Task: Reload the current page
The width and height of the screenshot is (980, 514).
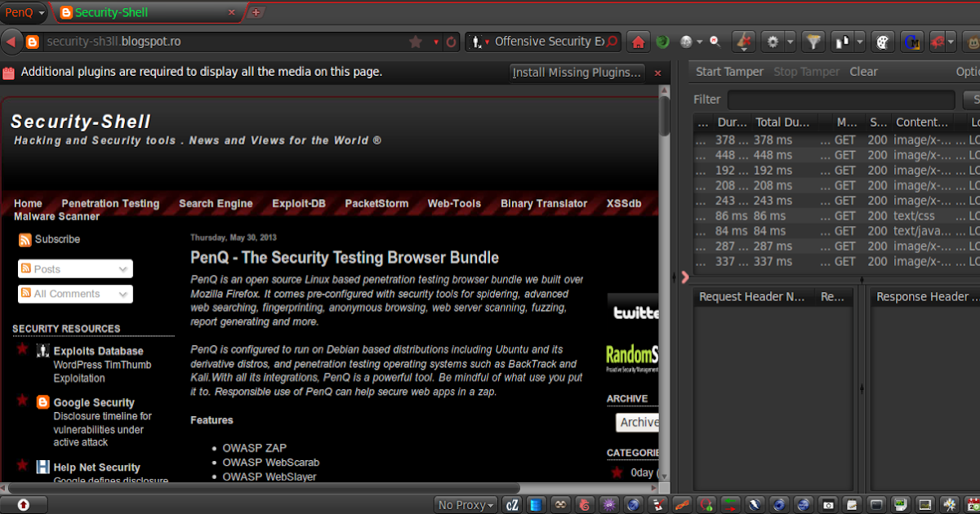Action: 450,42
